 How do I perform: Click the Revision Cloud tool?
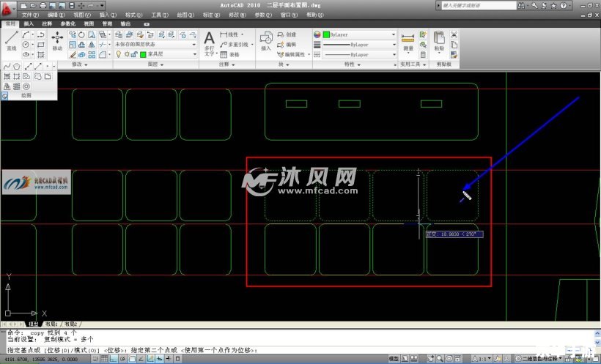tap(37, 77)
